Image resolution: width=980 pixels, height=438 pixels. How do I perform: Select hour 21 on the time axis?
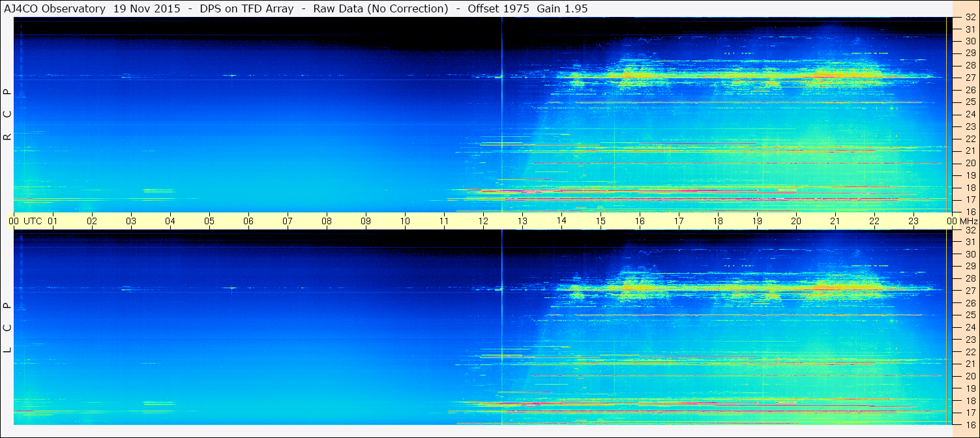(x=835, y=221)
